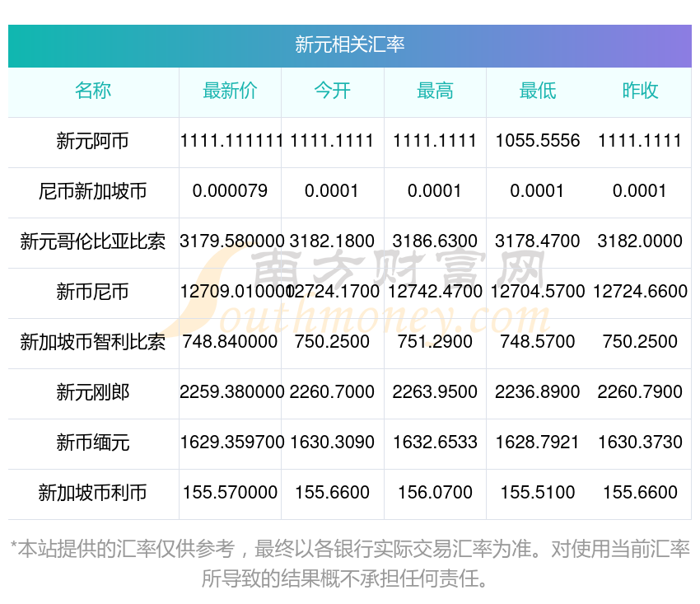Select the 名称 column header

pos(93,91)
